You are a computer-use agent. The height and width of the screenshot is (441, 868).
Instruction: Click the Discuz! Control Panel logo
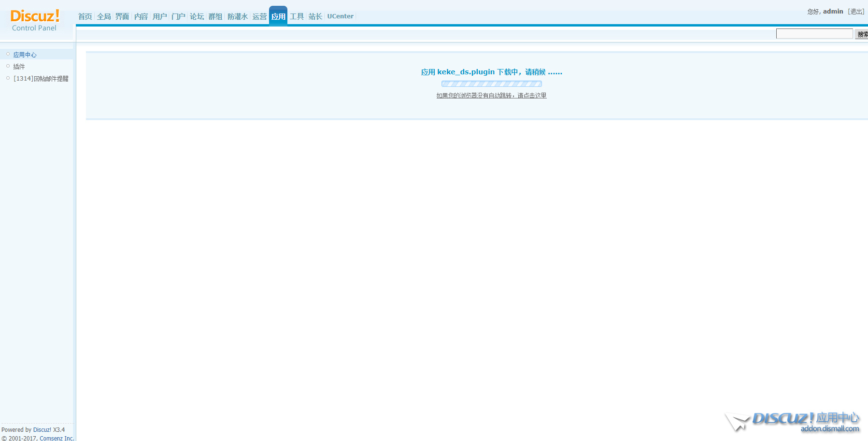coord(34,21)
